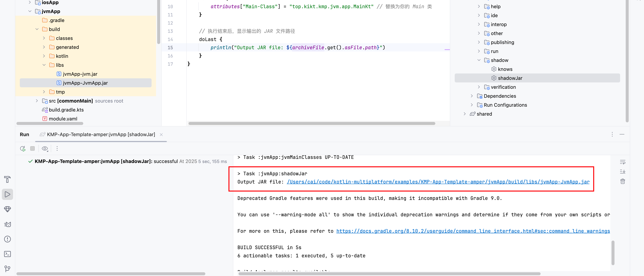
Task: Expand Run Configurations in Gradle panel
Action: point(472,105)
